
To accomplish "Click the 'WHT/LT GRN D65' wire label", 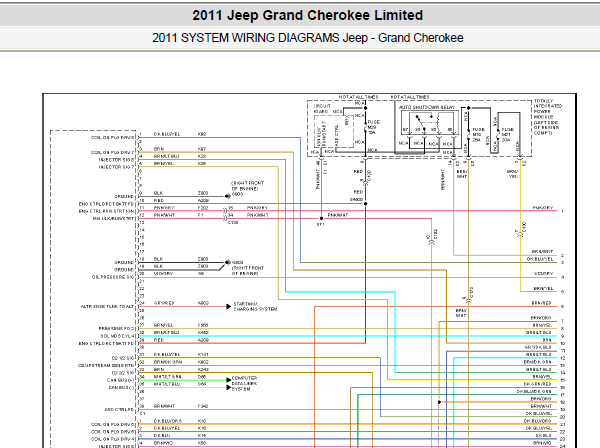I will click(180, 377).
